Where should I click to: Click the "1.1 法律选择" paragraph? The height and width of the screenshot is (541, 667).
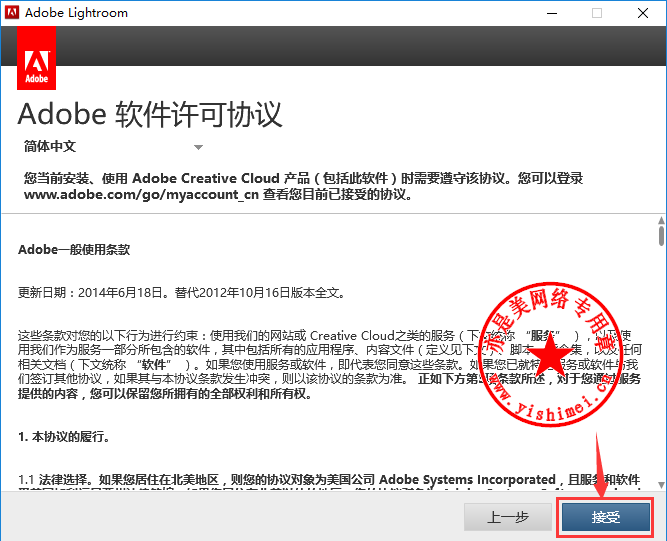(x=329, y=483)
